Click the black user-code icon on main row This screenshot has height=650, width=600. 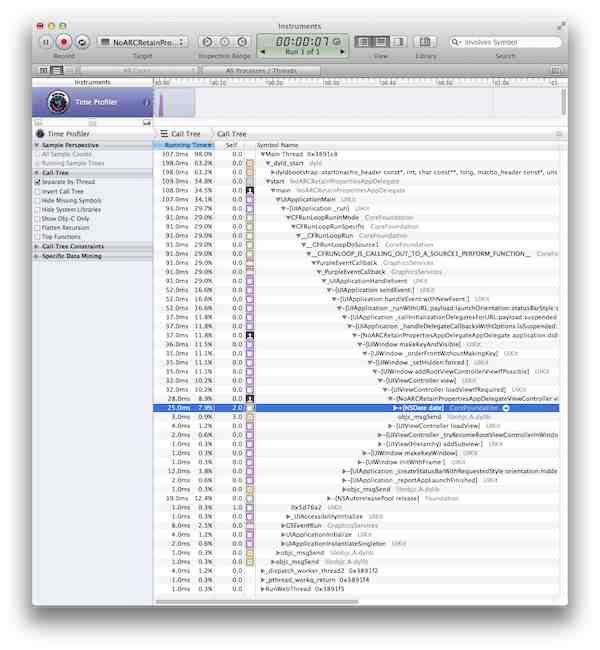point(250,190)
